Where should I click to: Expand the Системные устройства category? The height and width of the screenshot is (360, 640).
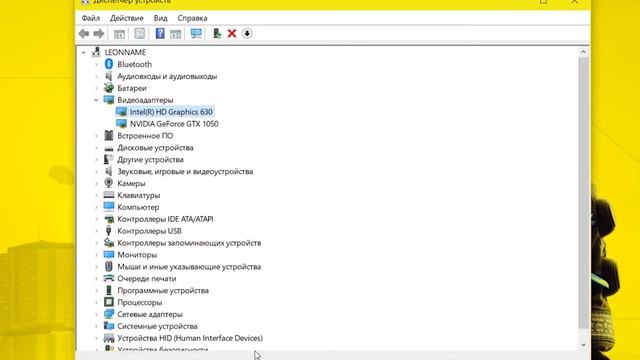coord(96,326)
